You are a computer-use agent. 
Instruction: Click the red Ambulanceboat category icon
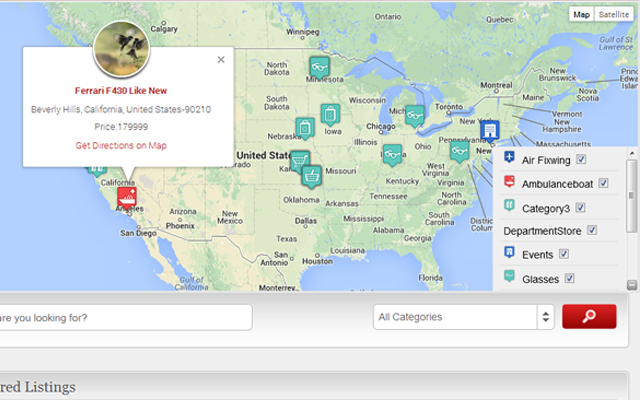click(509, 181)
